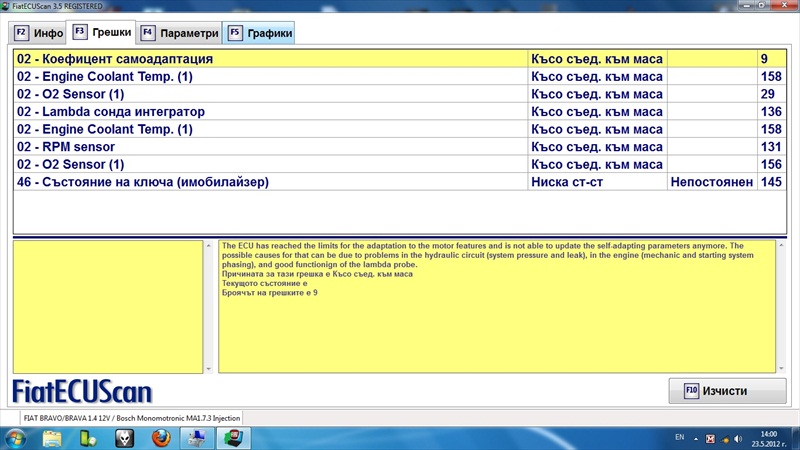Image resolution: width=800 pixels, height=450 pixels.
Task: Click the Изчисти clear errors button
Action: coord(720,391)
